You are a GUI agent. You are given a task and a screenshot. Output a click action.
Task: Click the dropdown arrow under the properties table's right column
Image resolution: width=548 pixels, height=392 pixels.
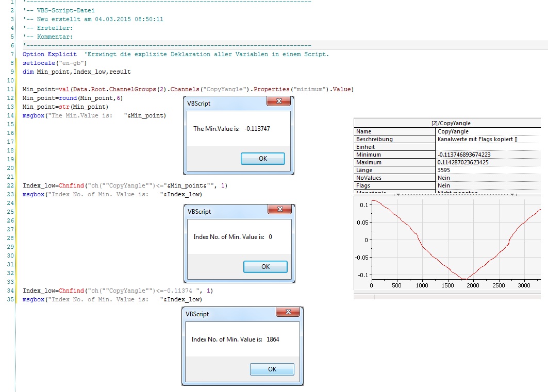tap(512, 194)
